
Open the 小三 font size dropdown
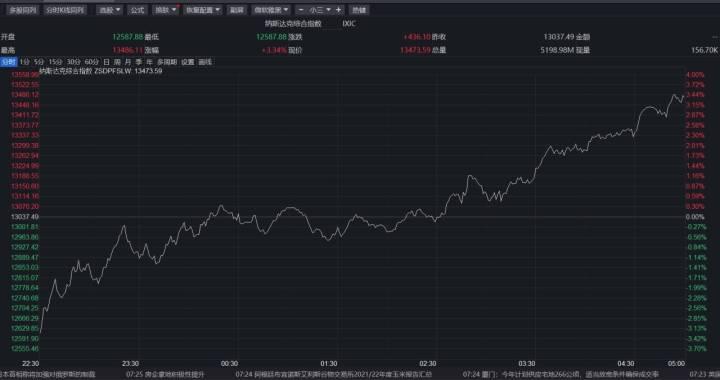320,10
